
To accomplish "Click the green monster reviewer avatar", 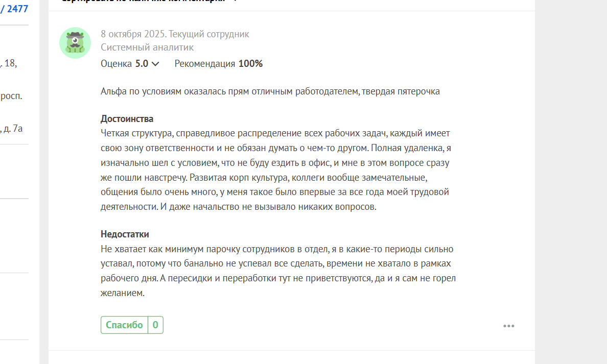I will click(75, 43).
